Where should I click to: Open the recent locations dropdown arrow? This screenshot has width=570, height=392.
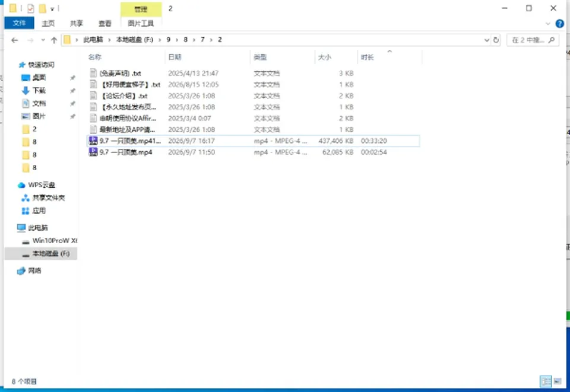43,40
